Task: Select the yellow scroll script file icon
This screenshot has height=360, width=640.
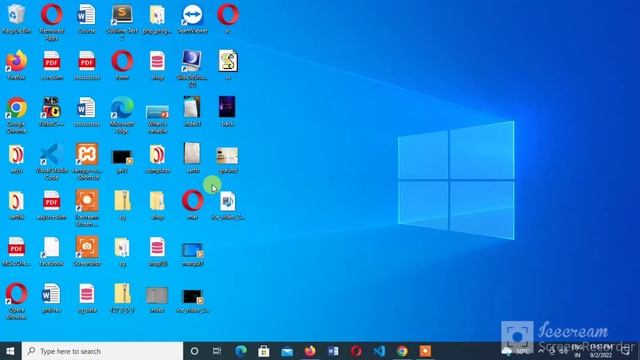Action: click(x=228, y=65)
